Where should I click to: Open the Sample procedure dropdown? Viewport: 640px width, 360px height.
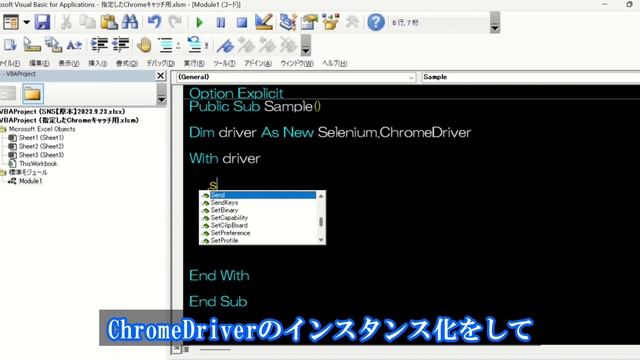[x=531, y=77]
